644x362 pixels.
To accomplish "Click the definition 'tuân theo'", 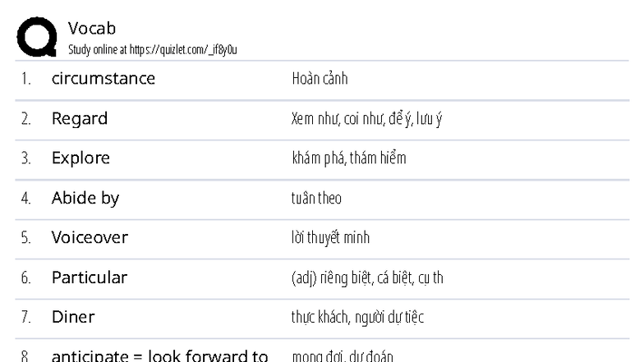I will (316, 198).
